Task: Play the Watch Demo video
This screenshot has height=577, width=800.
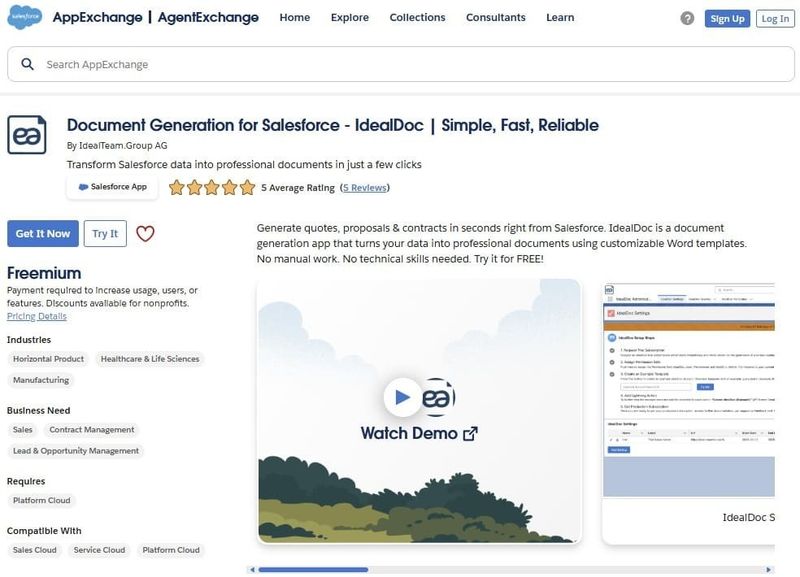Action: [x=402, y=396]
